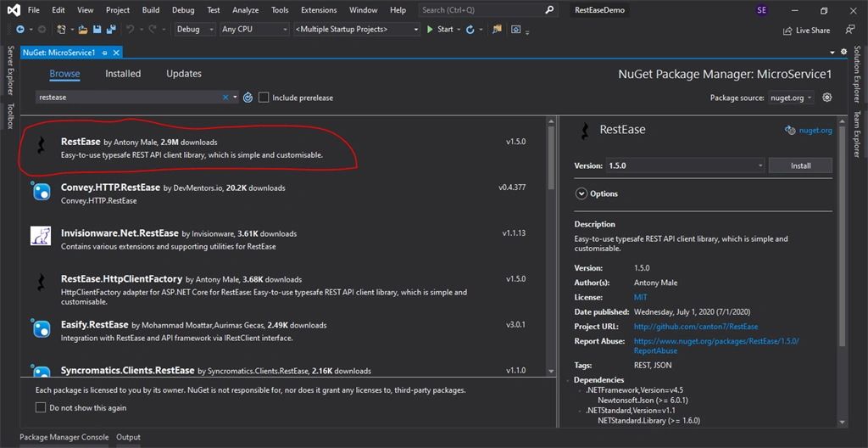Click the toolbar icon right of Find in Files

(516, 30)
